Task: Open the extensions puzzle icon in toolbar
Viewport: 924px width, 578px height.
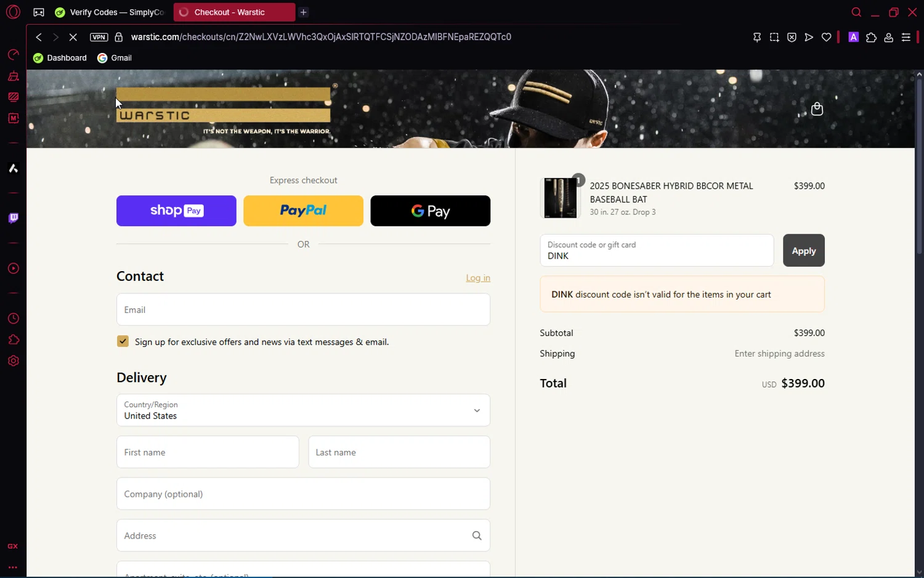Action: coord(871,38)
